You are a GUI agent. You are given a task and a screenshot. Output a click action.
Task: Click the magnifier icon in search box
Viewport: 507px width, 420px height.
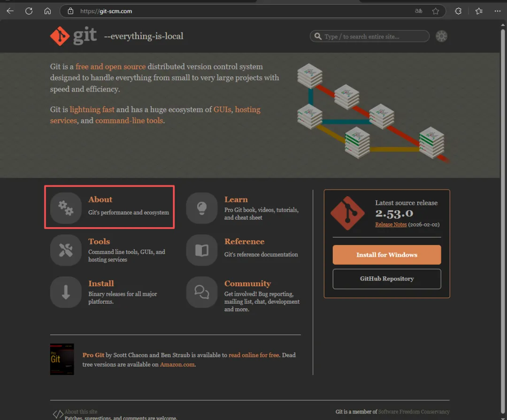318,36
